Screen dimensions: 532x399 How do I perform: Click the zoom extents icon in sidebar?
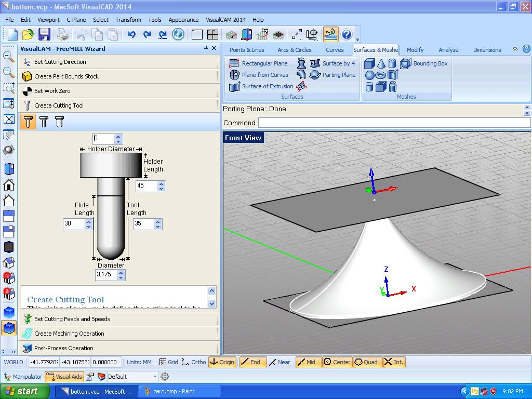pyautogui.click(x=9, y=119)
